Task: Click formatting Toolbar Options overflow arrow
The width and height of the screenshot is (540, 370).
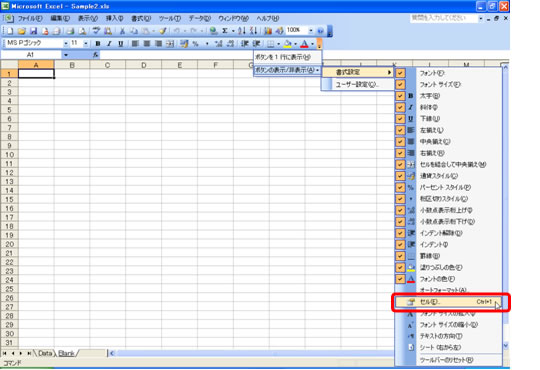Action: 319,44
